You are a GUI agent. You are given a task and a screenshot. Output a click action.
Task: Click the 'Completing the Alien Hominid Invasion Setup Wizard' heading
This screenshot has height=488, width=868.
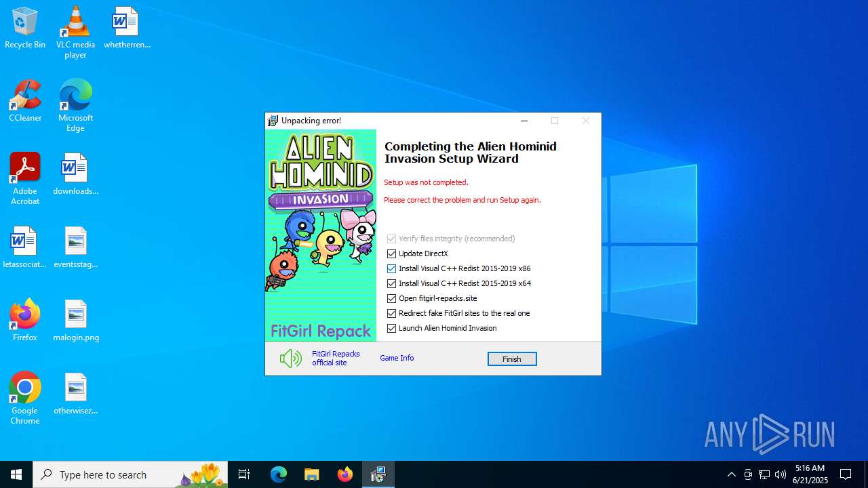(x=471, y=152)
